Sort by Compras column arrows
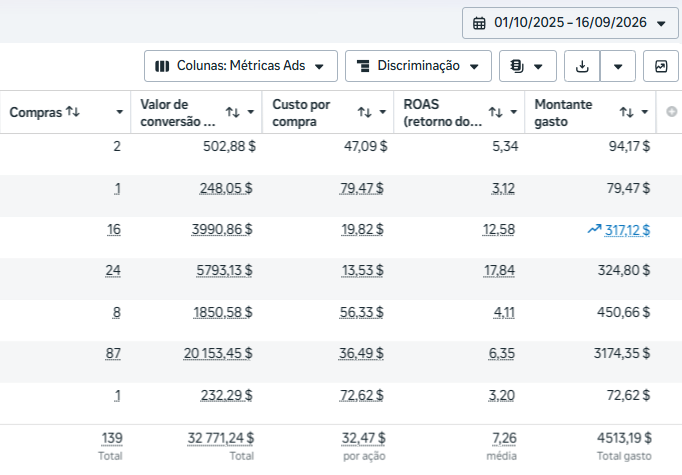This screenshot has height=475, width=682. [73, 112]
